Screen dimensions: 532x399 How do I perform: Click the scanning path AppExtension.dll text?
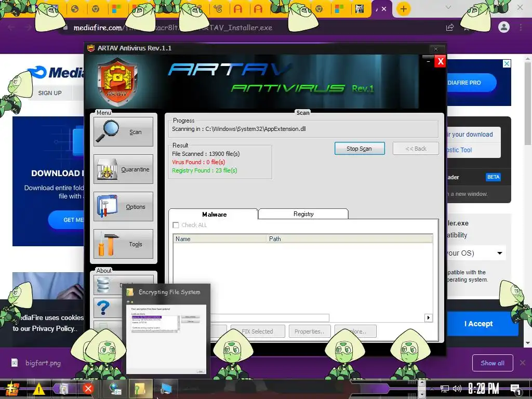click(x=238, y=129)
